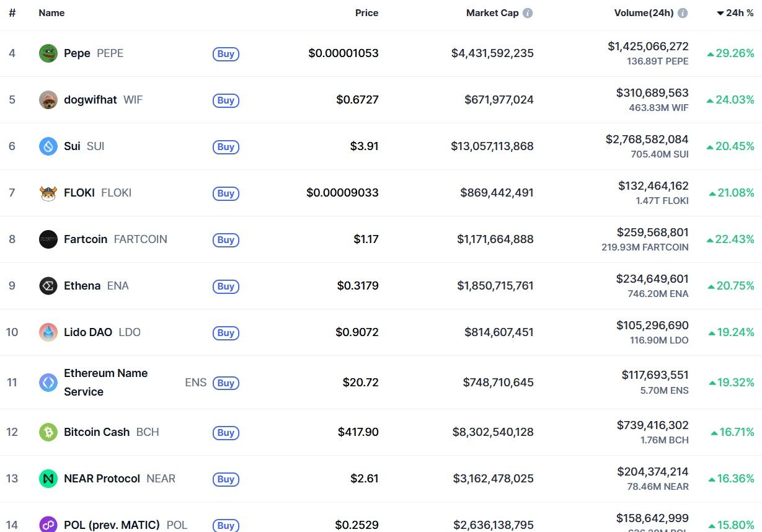
Task: Click the dogwifhat coin icon
Action: pyautogui.click(x=48, y=100)
